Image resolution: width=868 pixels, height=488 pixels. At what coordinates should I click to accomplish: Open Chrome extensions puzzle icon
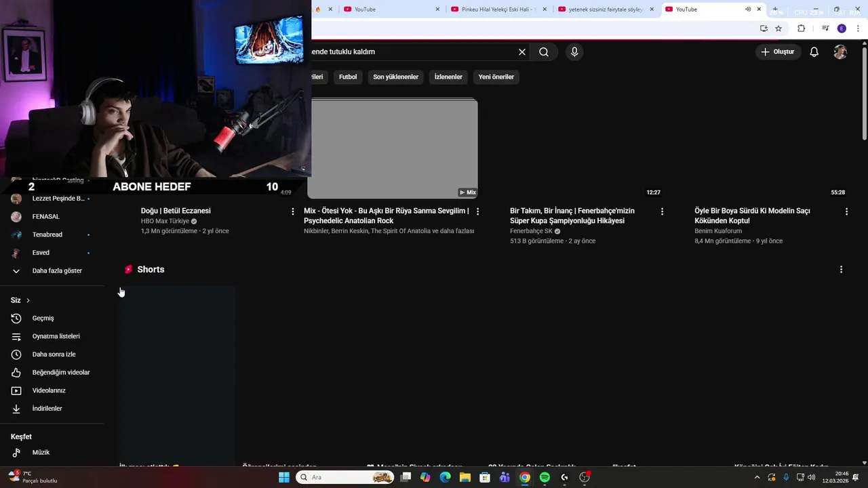801,28
